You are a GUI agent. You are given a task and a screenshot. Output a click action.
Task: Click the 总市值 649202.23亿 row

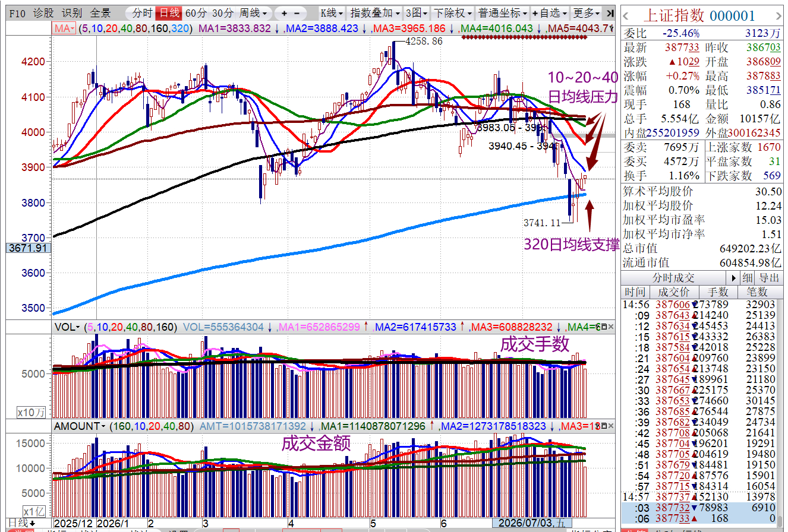pos(702,249)
